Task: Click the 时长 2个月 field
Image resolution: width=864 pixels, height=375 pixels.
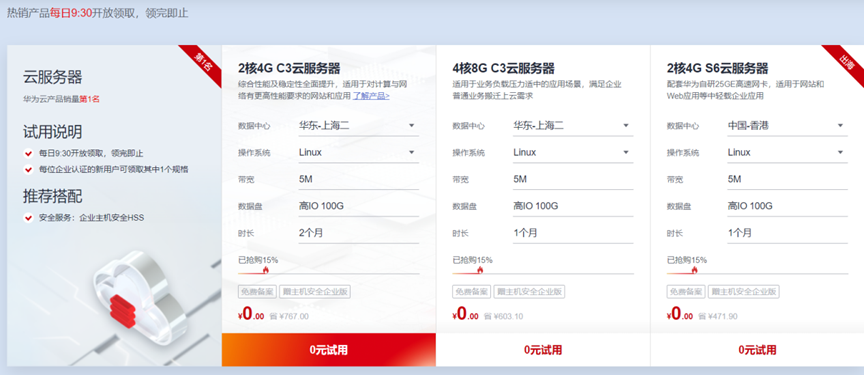Action: (x=359, y=233)
